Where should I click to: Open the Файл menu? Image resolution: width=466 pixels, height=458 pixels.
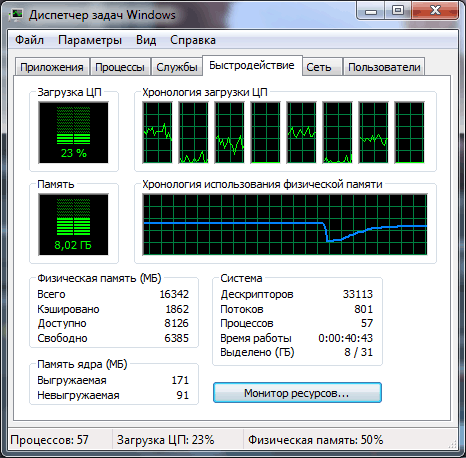click(x=29, y=40)
